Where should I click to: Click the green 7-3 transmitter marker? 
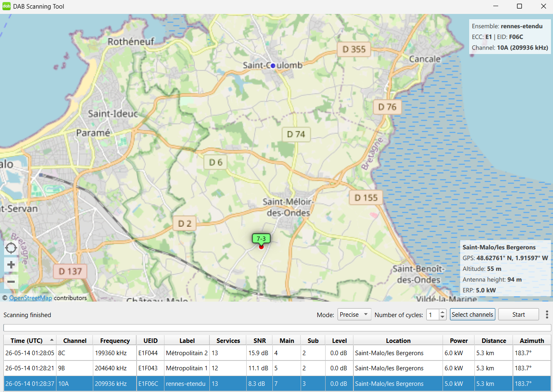click(x=261, y=239)
